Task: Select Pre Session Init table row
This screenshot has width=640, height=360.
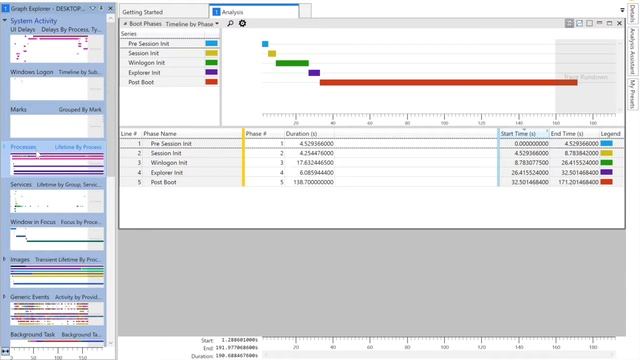Action: point(372,144)
